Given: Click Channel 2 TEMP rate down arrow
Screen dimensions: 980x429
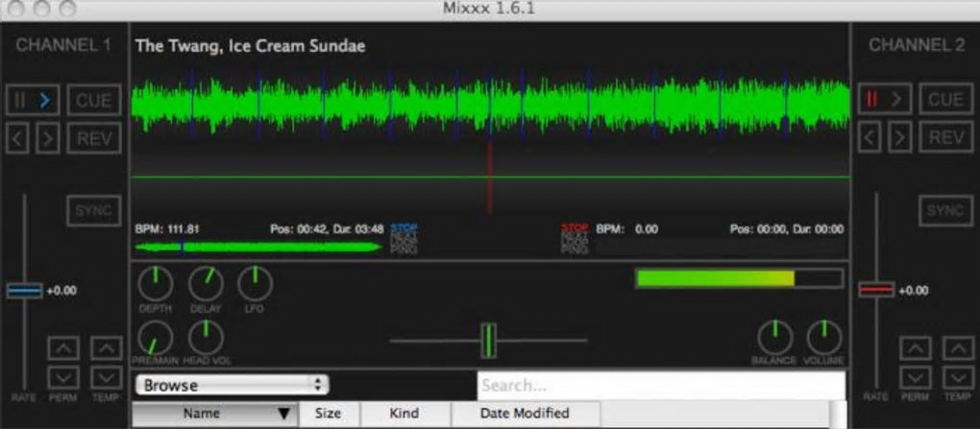Looking at the screenshot, I should 958,377.
